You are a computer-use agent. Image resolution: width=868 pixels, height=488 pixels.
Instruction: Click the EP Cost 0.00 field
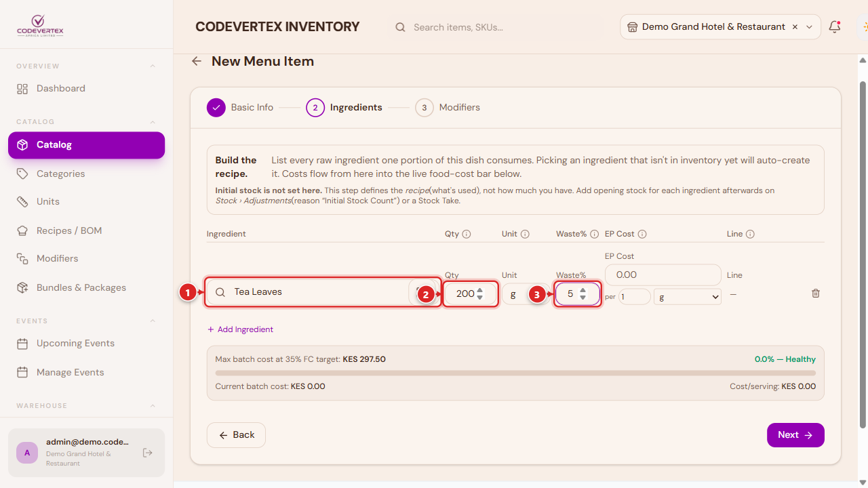point(663,275)
